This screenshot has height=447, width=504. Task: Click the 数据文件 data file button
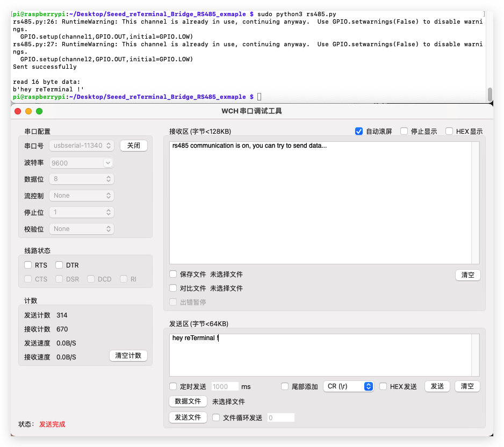[x=188, y=401]
